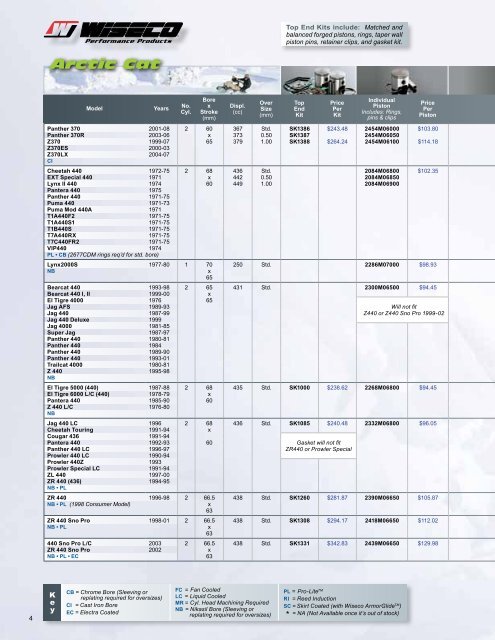
Task: Select the Lynx2000S model name
Action: coord(62,265)
